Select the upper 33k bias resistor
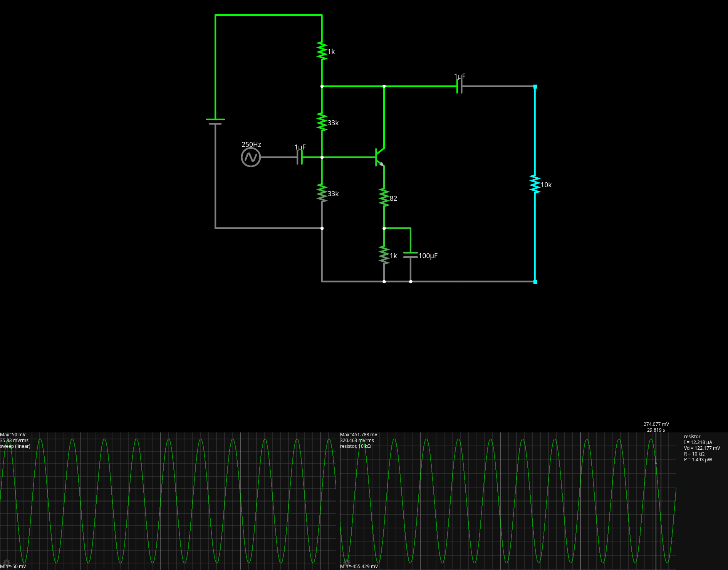This screenshot has height=570, width=728. click(322, 122)
